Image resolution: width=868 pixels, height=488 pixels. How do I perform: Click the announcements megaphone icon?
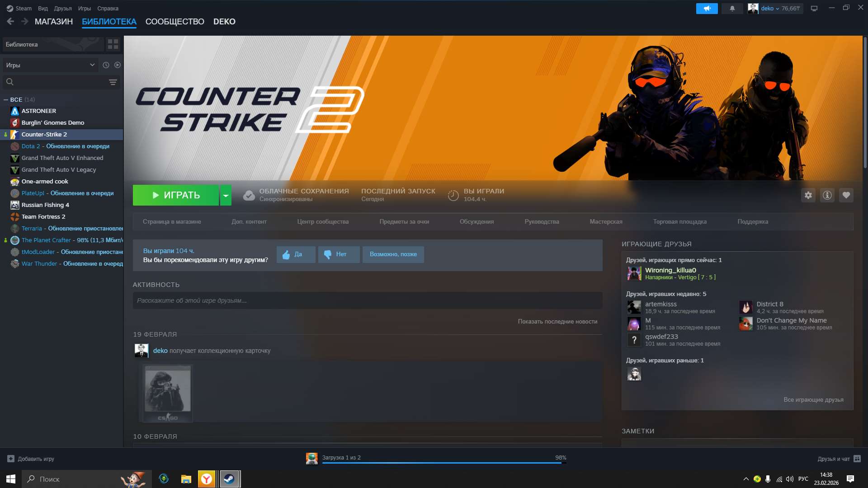click(707, 8)
